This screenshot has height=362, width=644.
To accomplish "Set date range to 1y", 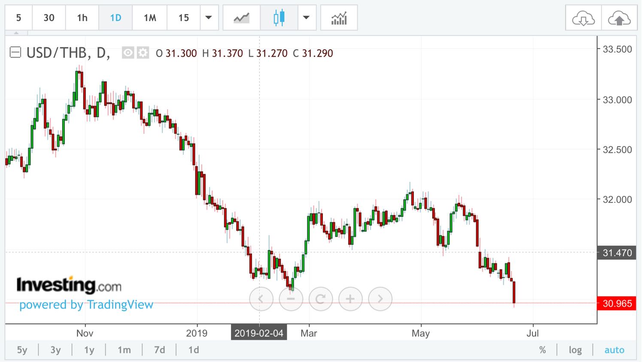I will [x=89, y=350].
